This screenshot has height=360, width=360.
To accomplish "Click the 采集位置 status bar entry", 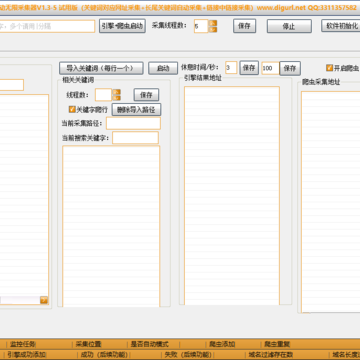I will (88, 344).
